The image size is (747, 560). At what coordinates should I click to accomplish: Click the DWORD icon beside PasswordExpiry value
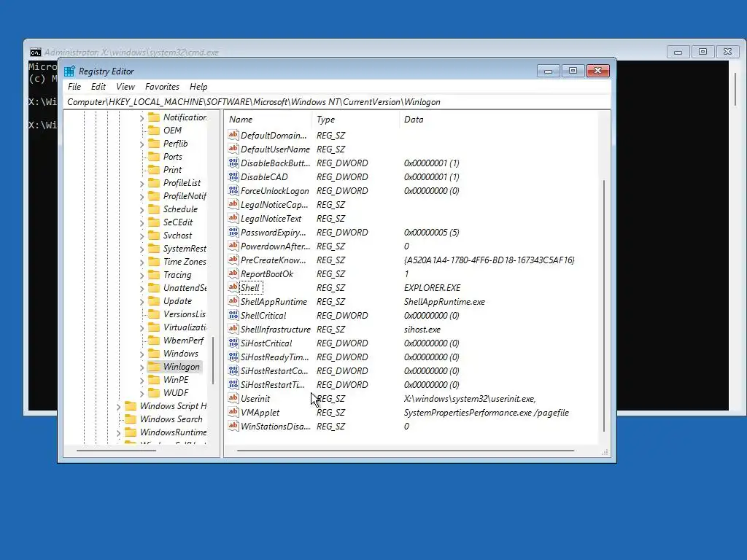233,232
